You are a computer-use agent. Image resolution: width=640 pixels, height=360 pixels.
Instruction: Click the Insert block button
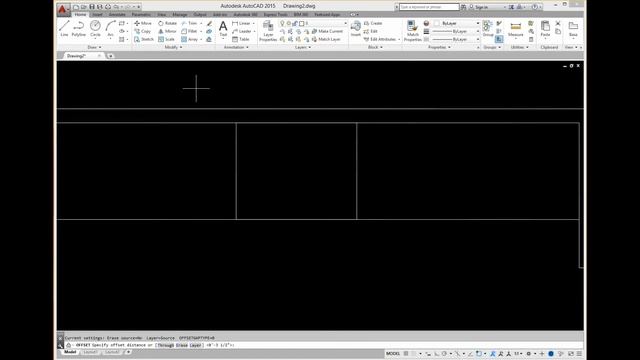[x=356, y=29]
